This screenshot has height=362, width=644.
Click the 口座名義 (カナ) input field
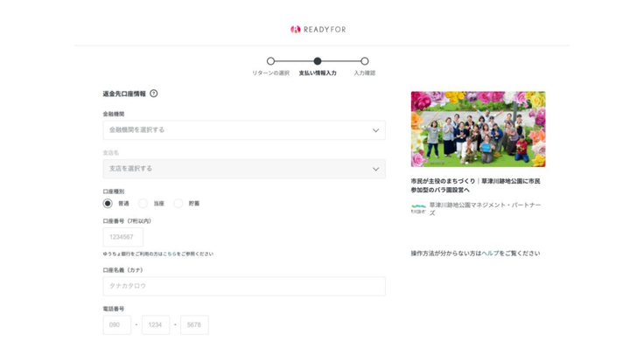click(x=244, y=286)
